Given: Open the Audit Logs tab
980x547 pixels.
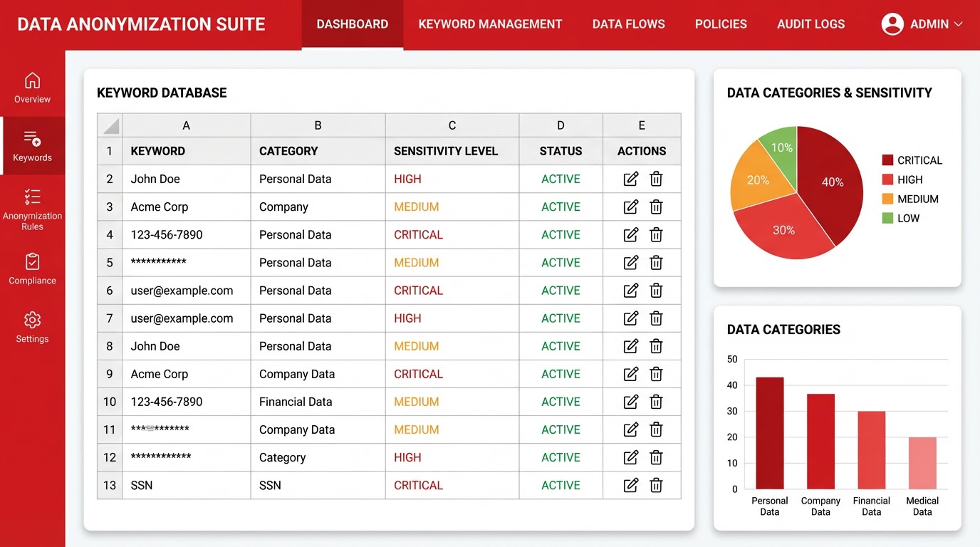Looking at the screenshot, I should click(x=810, y=24).
